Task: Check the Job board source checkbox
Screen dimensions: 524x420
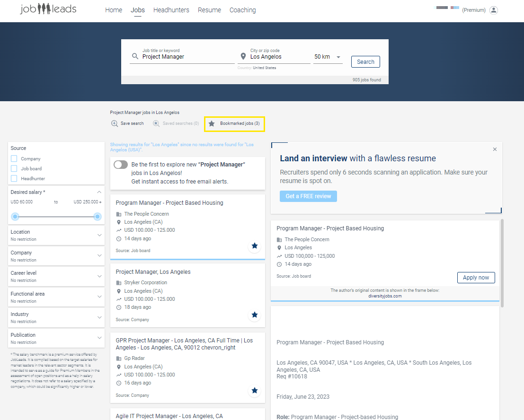Action: coord(14,168)
